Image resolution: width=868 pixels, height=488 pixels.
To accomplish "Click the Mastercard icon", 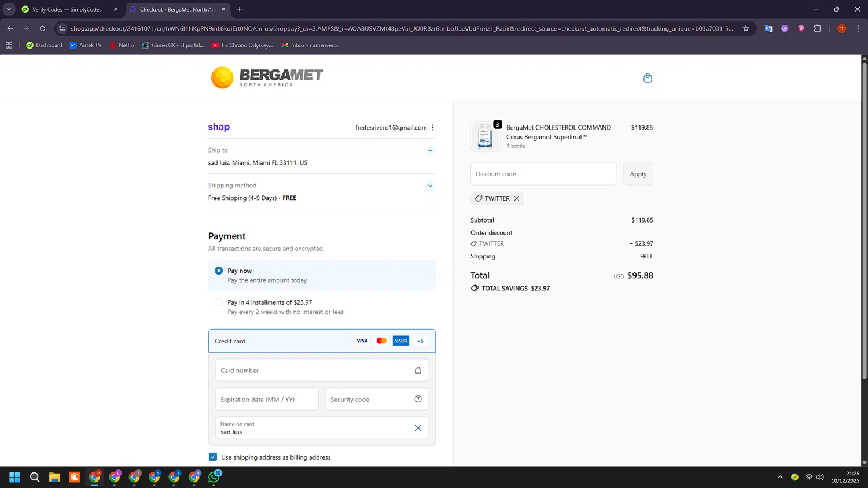I will click(x=381, y=341).
